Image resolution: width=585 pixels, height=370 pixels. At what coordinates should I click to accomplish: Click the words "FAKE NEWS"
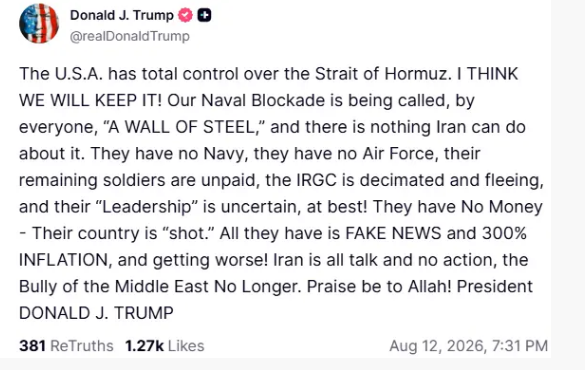[x=393, y=233]
